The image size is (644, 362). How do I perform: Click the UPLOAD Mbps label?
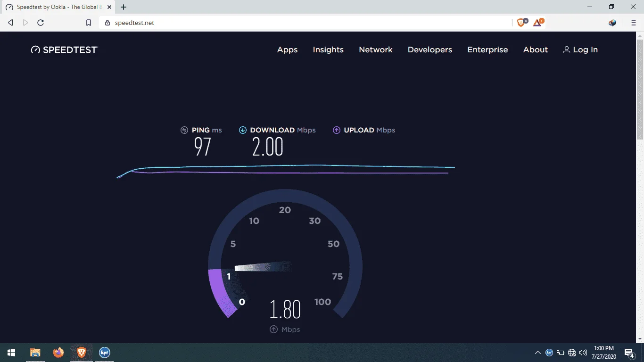point(370,130)
